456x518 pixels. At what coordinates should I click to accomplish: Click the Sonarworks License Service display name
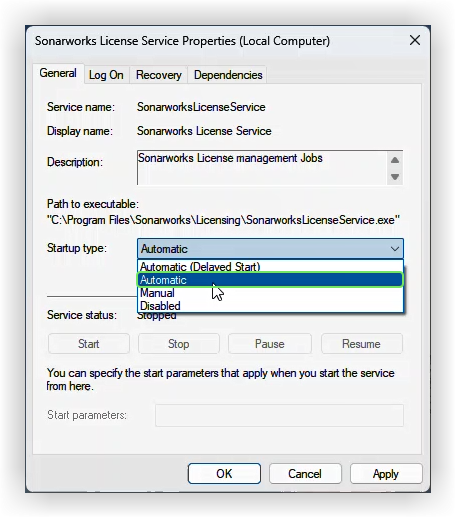204,131
